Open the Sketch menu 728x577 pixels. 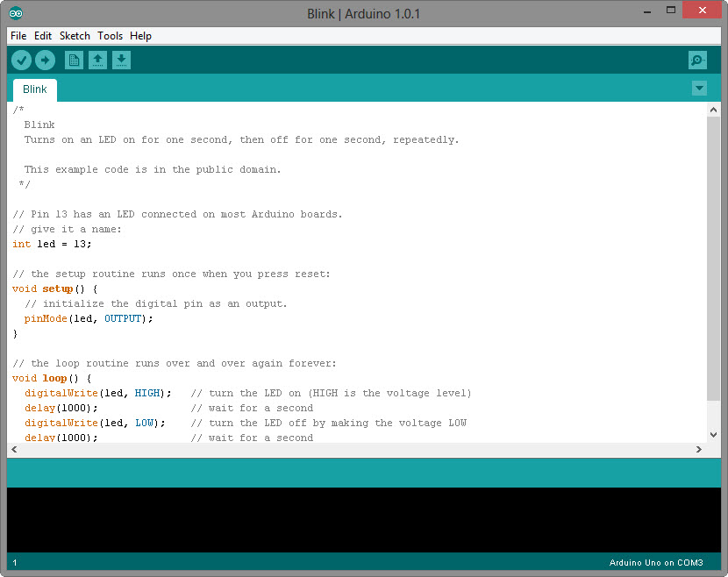tap(75, 36)
